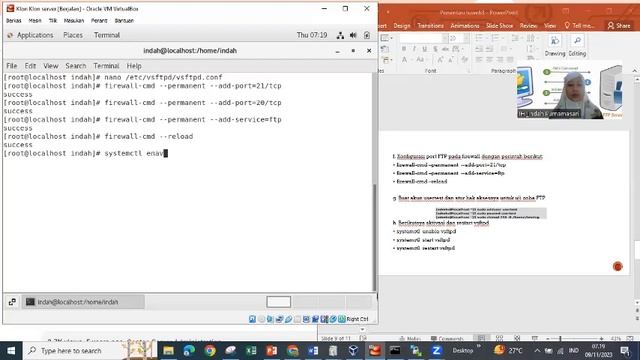Screen dimensions: 640x360
Task: Open the VirtualBox Berkas menu
Action: coord(13,20)
